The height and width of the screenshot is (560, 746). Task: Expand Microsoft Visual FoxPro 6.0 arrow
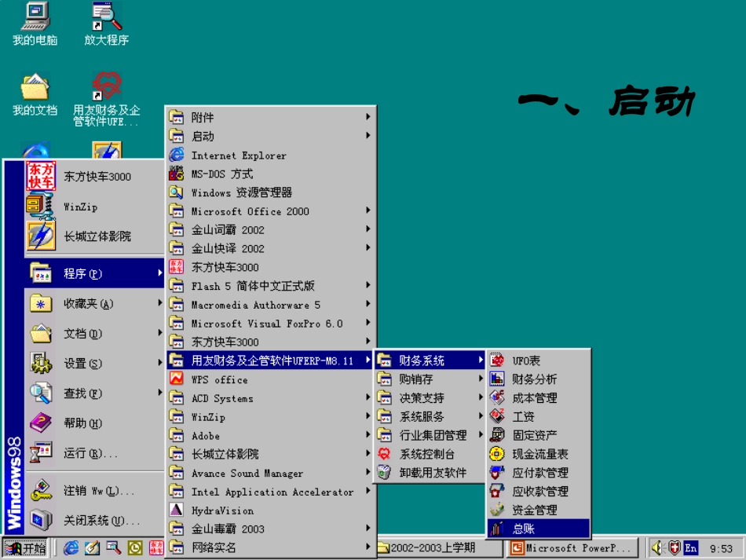pyautogui.click(x=368, y=323)
